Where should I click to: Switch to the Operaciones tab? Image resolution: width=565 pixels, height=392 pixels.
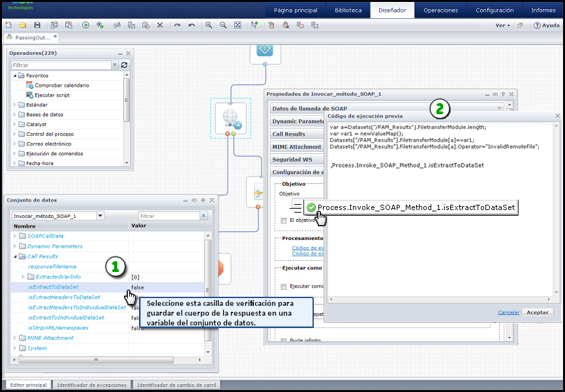(440, 10)
